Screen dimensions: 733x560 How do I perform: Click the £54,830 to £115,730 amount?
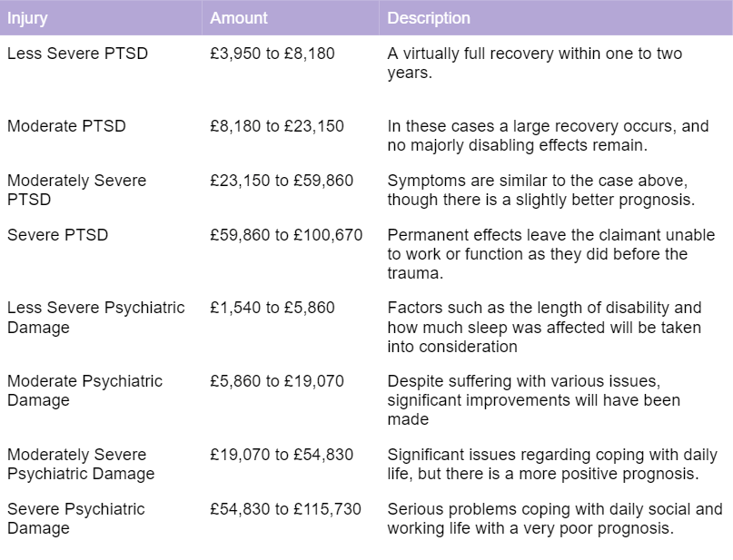[286, 509]
